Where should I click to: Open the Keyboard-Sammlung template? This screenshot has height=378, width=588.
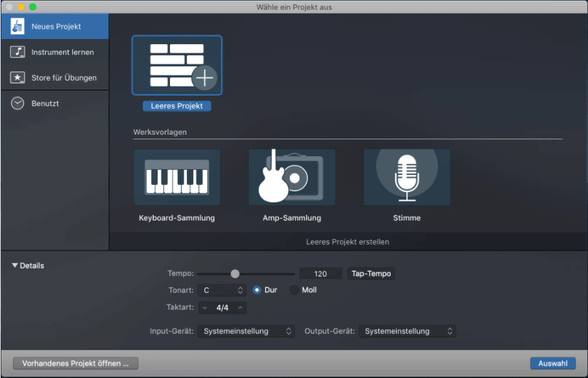pyautogui.click(x=176, y=176)
